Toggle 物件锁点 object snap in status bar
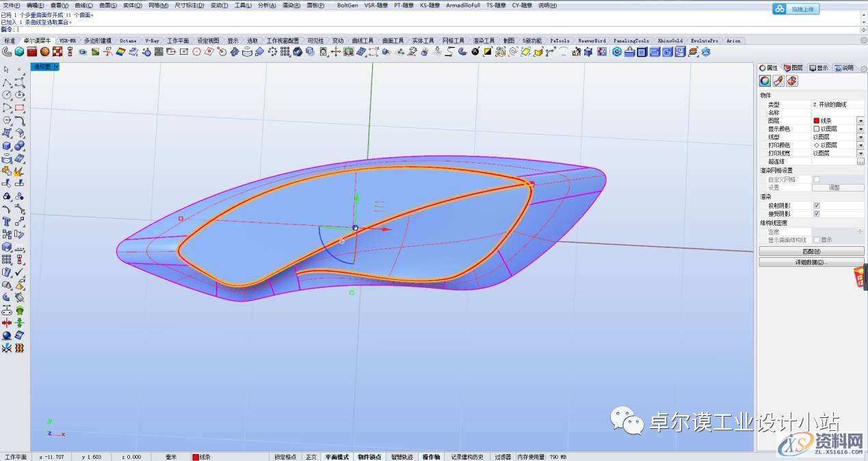868x461 pixels. pyautogui.click(x=369, y=457)
